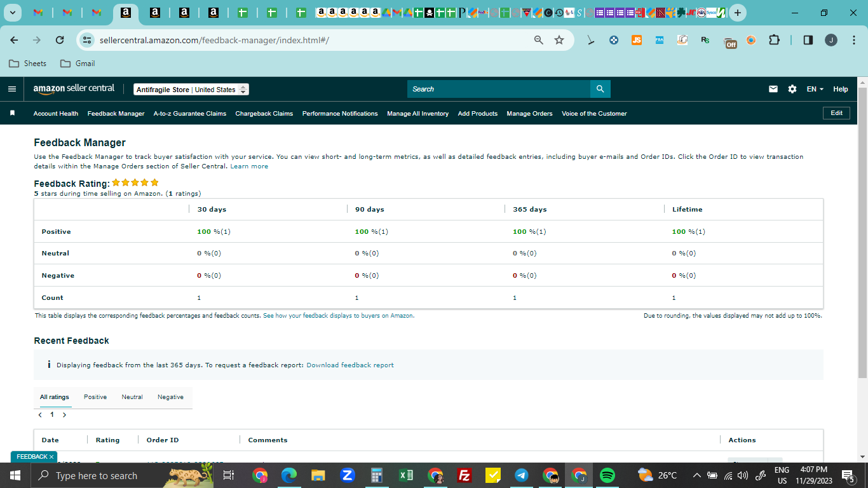868x488 pixels.
Task: Click the Edit navigation button
Action: (x=836, y=113)
